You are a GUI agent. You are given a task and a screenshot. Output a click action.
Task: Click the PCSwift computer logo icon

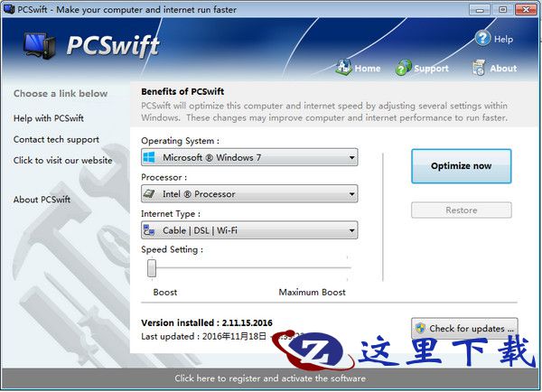pos(40,46)
